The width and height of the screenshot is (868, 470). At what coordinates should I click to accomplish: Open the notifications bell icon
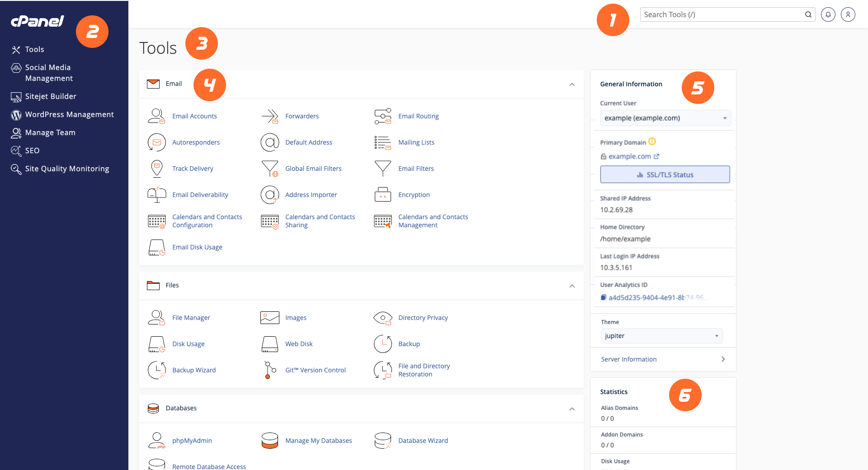tap(828, 14)
